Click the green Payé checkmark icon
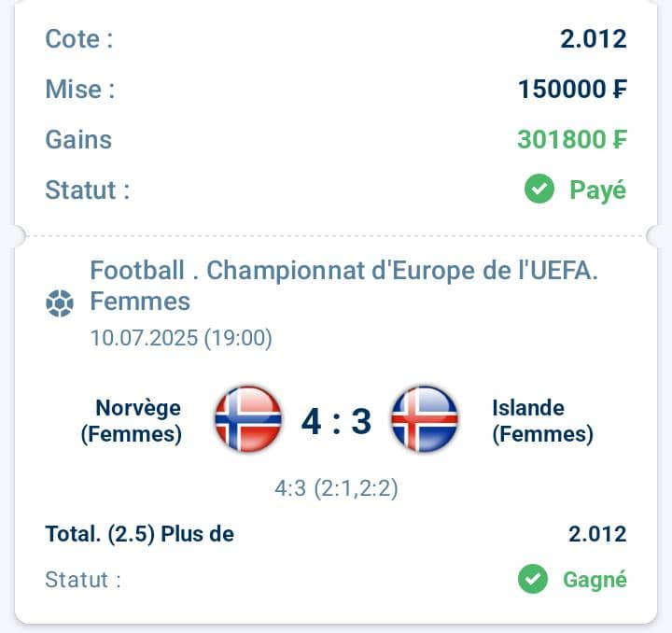 (539, 189)
